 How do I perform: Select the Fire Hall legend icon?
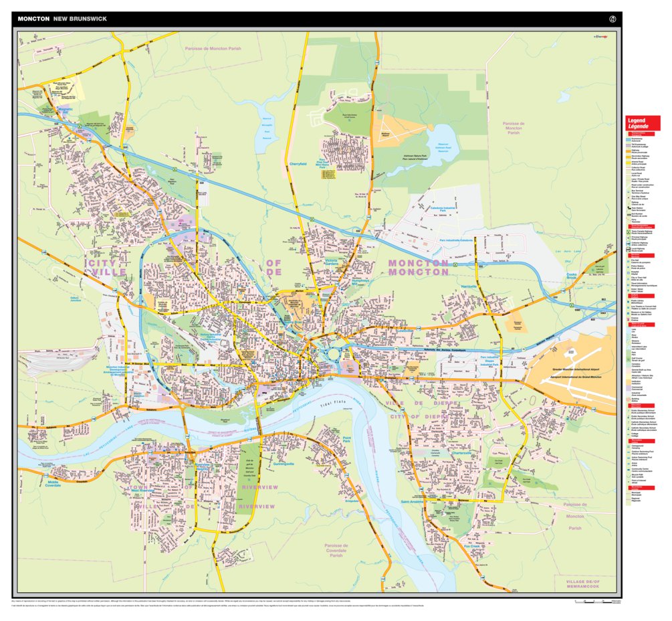click(627, 262)
